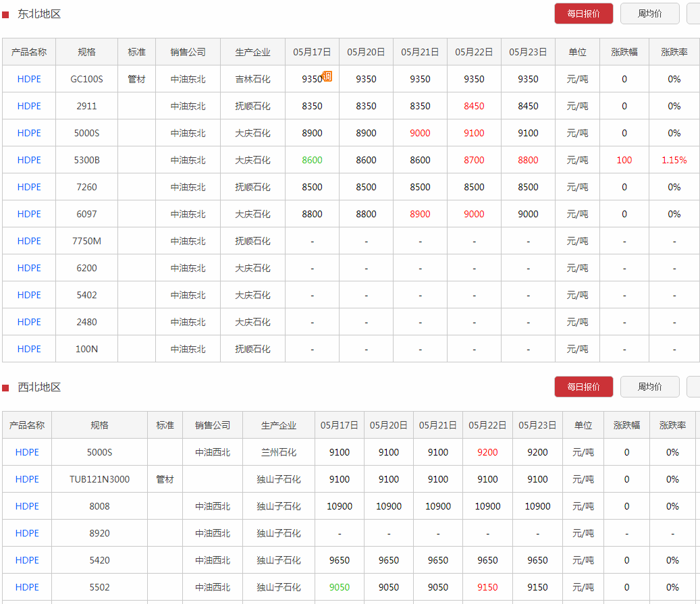The width and height of the screenshot is (700, 604).
Task: Open HDPE link in 兰州石化 5000S row
Action: pyautogui.click(x=27, y=453)
